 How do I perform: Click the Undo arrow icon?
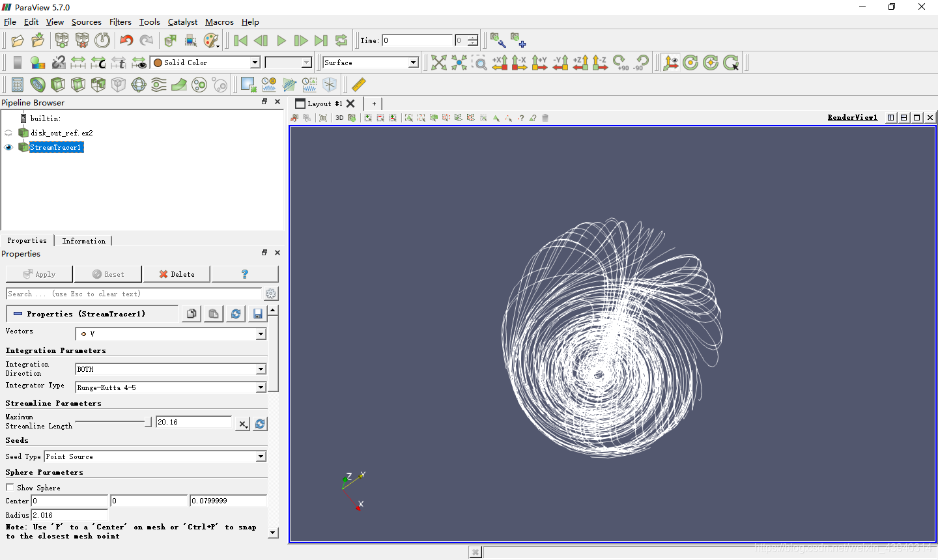[x=126, y=40]
